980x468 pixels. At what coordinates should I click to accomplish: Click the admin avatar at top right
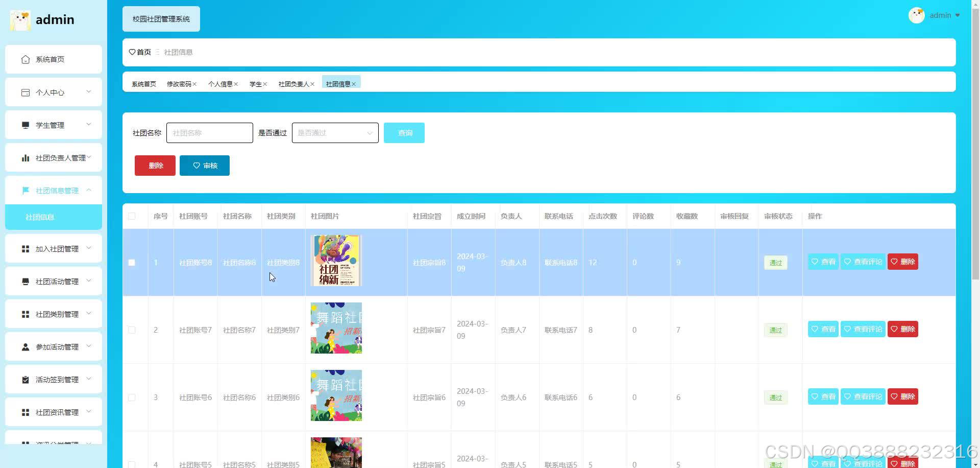coord(917,15)
